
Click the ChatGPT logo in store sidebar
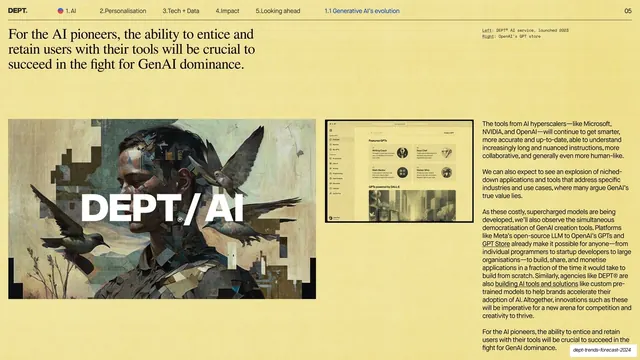331,131
